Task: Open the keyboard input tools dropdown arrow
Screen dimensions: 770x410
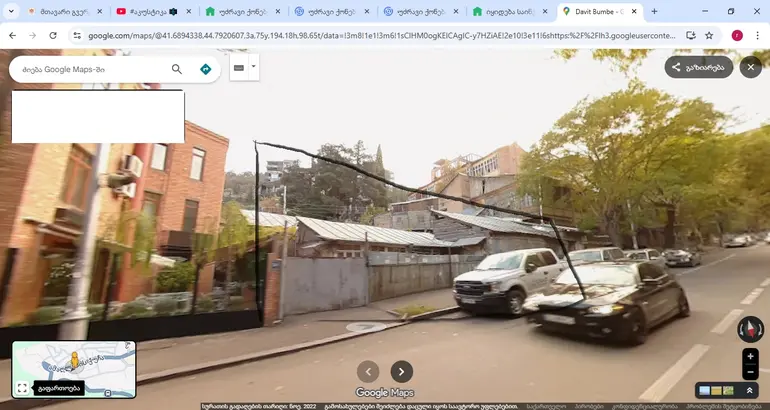Action: click(x=254, y=68)
